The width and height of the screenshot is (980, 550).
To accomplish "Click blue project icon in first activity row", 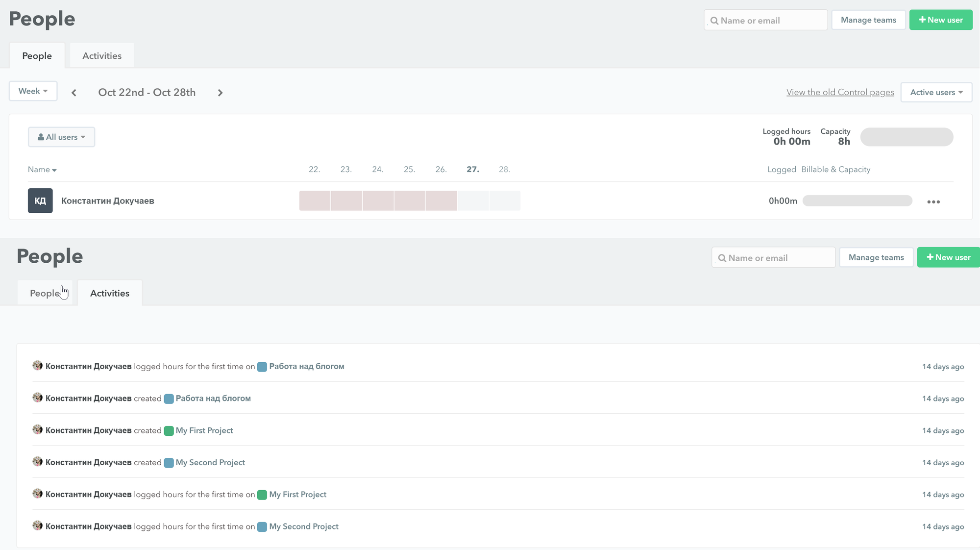I will [x=262, y=367].
